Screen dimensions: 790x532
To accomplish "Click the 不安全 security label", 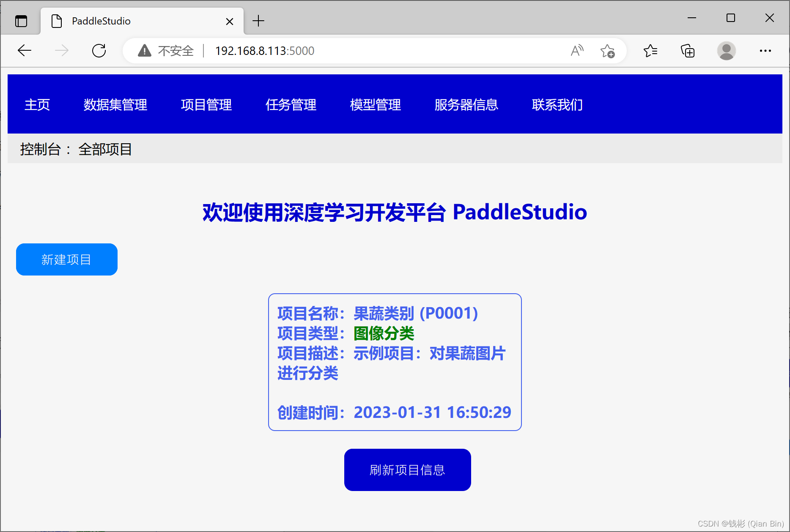I will click(x=176, y=51).
